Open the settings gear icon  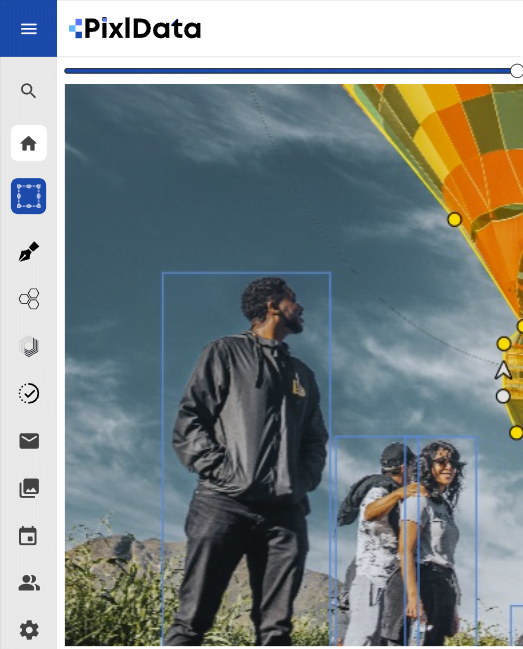(x=29, y=630)
